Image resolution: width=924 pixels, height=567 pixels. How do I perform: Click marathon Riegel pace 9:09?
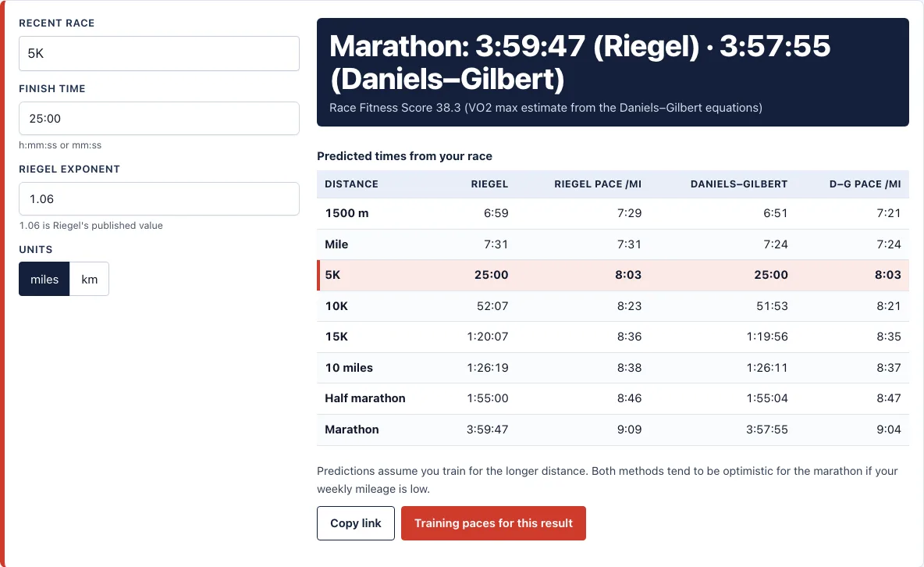click(629, 430)
